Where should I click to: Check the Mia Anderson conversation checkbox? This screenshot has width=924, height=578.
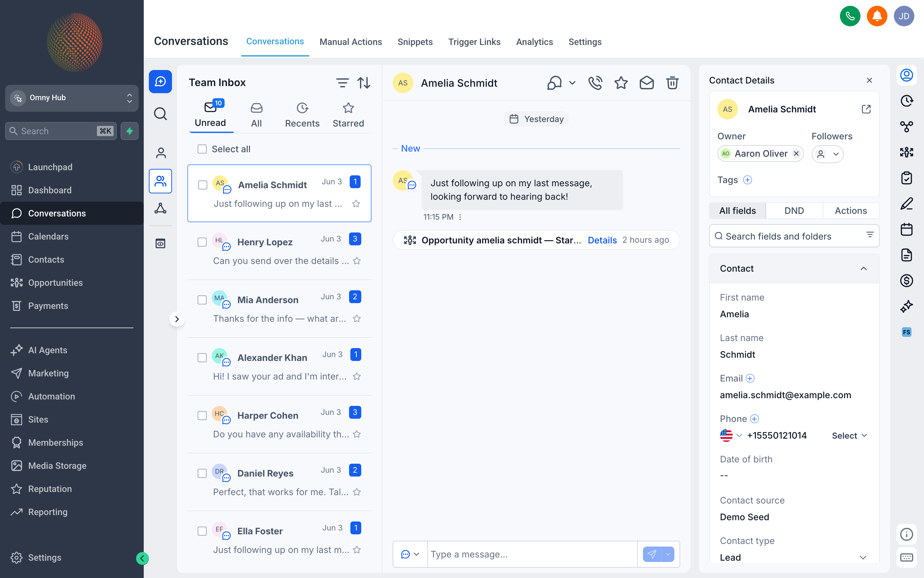(x=202, y=300)
